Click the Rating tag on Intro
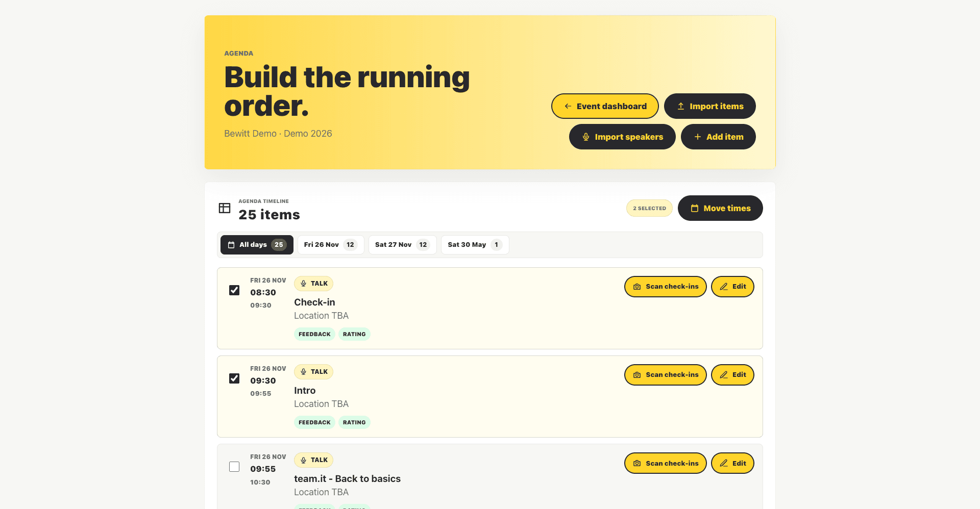980x509 pixels. pos(354,422)
